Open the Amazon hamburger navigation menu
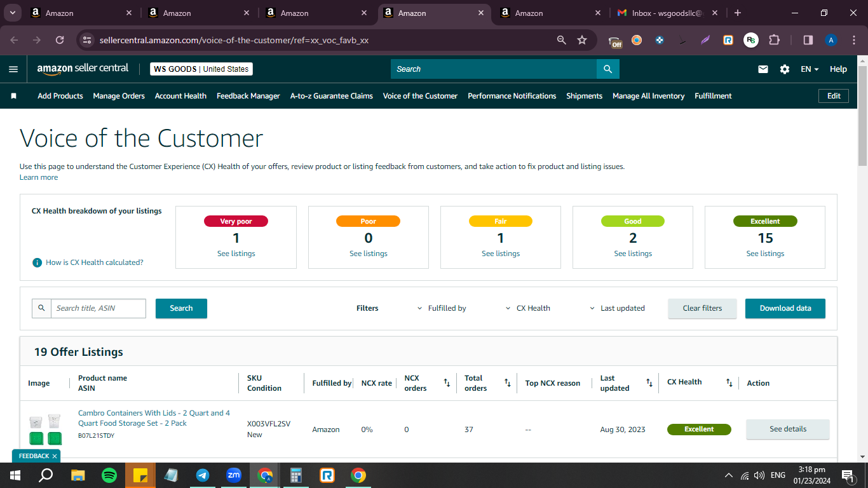This screenshot has width=868, height=488. (x=13, y=69)
